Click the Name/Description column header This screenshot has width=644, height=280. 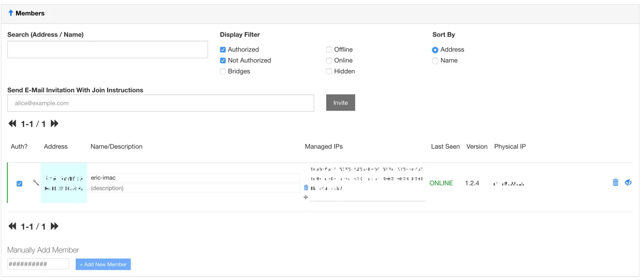116,146
